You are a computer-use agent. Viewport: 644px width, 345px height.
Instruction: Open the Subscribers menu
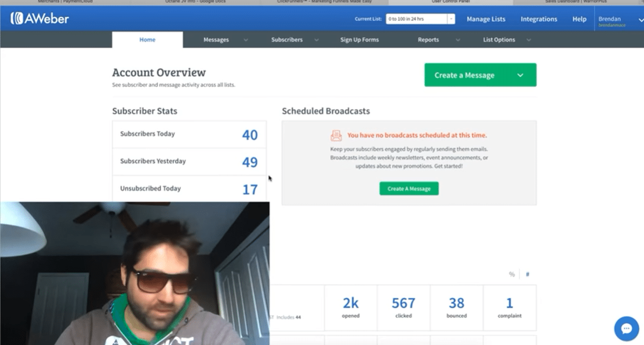[x=287, y=40]
